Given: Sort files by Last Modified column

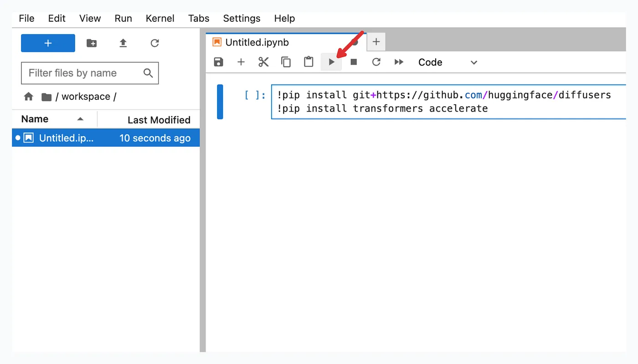Looking at the screenshot, I should pos(149,120).
